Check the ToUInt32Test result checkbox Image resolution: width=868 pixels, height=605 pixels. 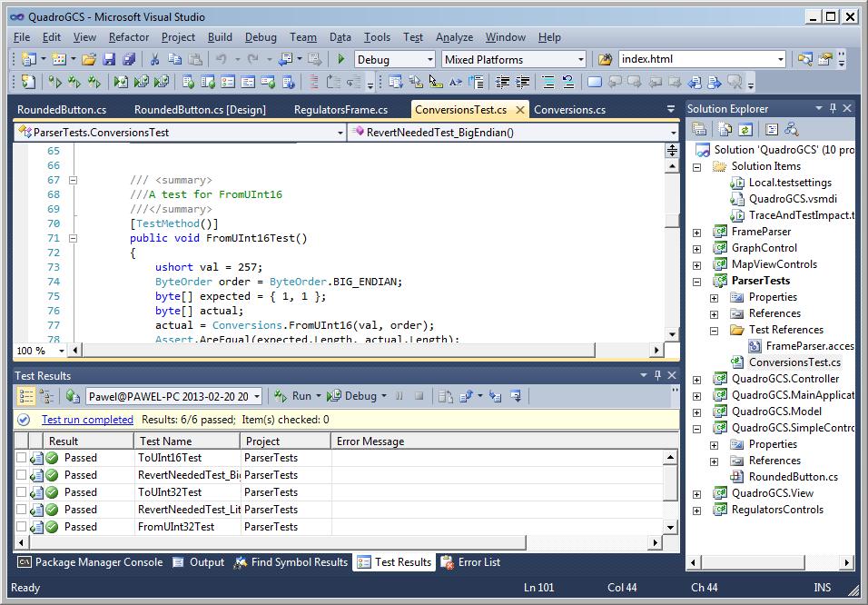21,492
